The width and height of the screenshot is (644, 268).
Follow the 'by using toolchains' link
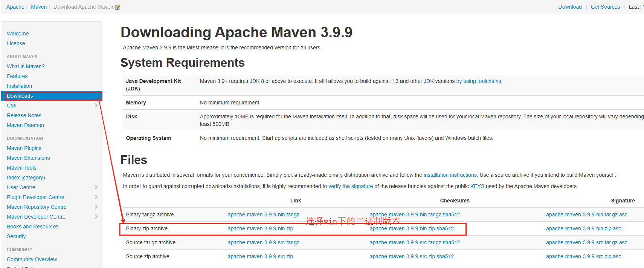point(479,81)
